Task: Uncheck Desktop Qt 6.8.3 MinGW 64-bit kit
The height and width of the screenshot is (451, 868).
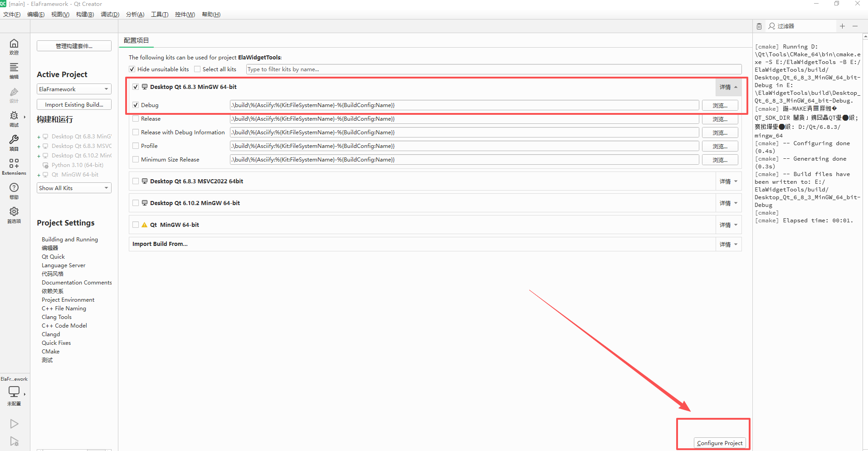Action: (x=136, y=87)
